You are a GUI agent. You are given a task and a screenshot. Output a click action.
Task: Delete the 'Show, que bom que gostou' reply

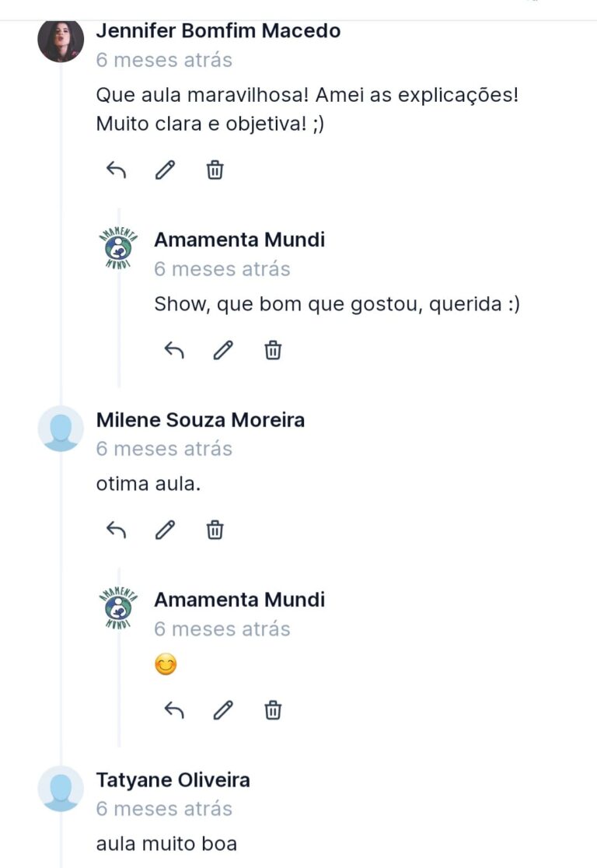pos(273,350)
